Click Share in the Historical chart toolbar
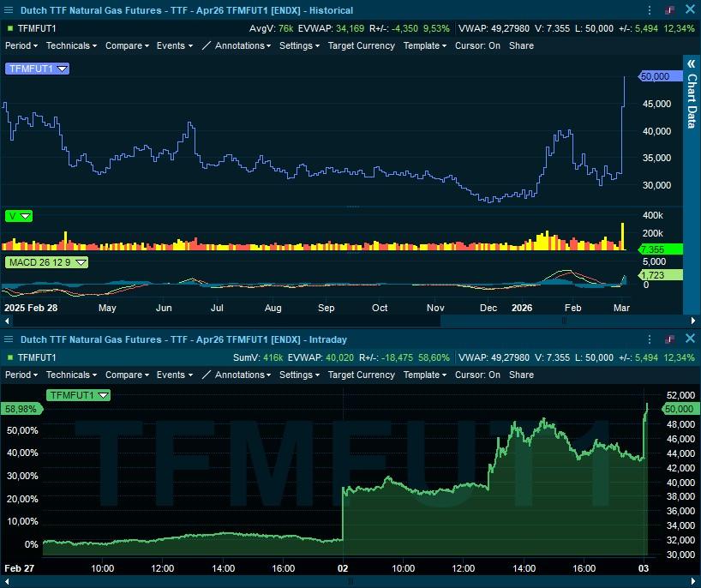This screenshot has height=588, width=701. (521, 45)
